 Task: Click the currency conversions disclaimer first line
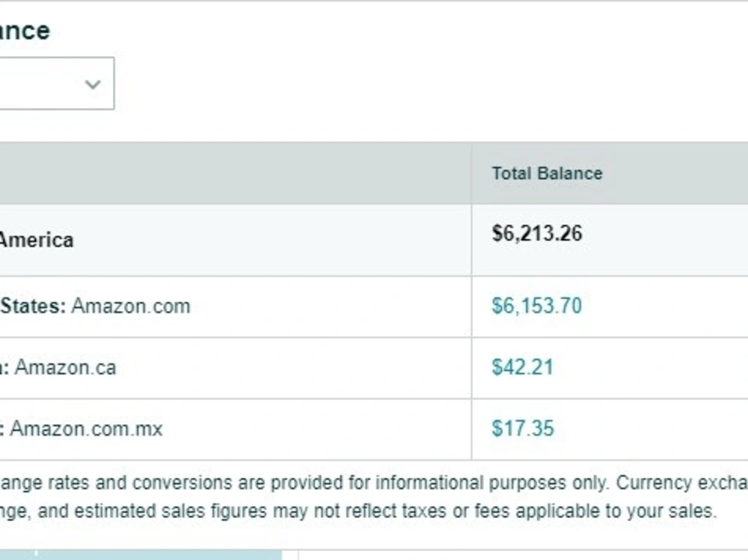click(374, 483)
